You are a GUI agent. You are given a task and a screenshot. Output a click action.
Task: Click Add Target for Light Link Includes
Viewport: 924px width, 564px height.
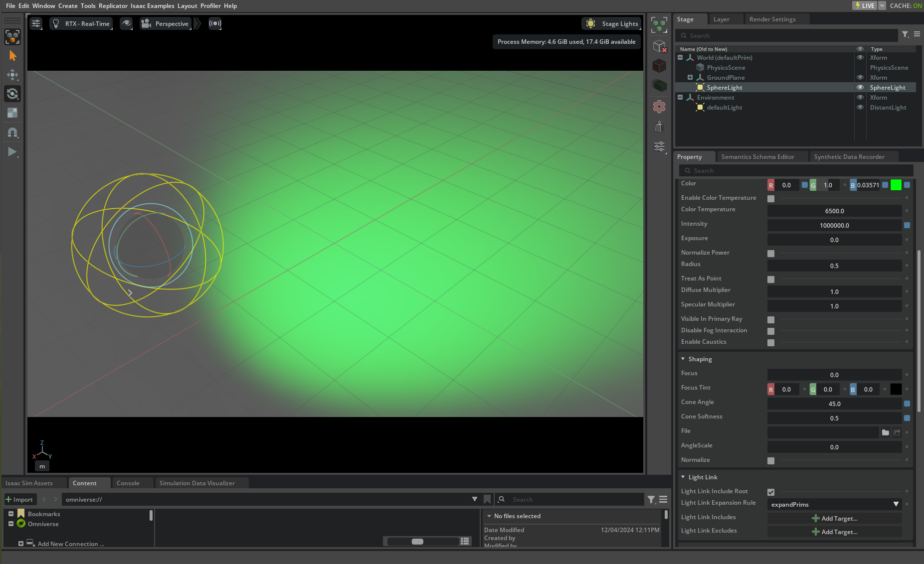835,518
